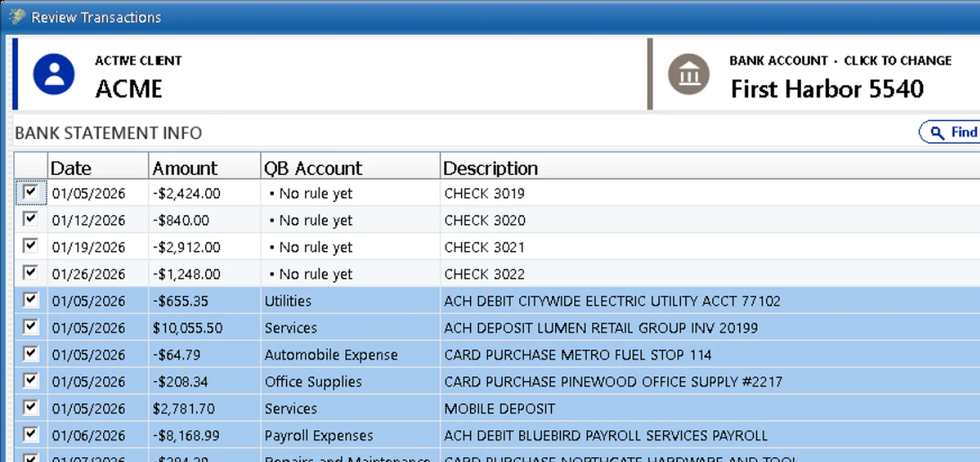Click the 01/12/2026 date cell

(x=98, y=220)
